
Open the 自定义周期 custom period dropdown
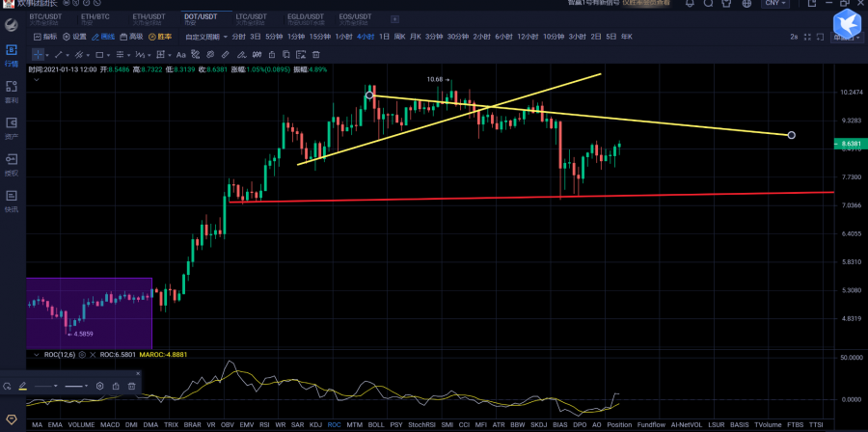coord(205,37)
